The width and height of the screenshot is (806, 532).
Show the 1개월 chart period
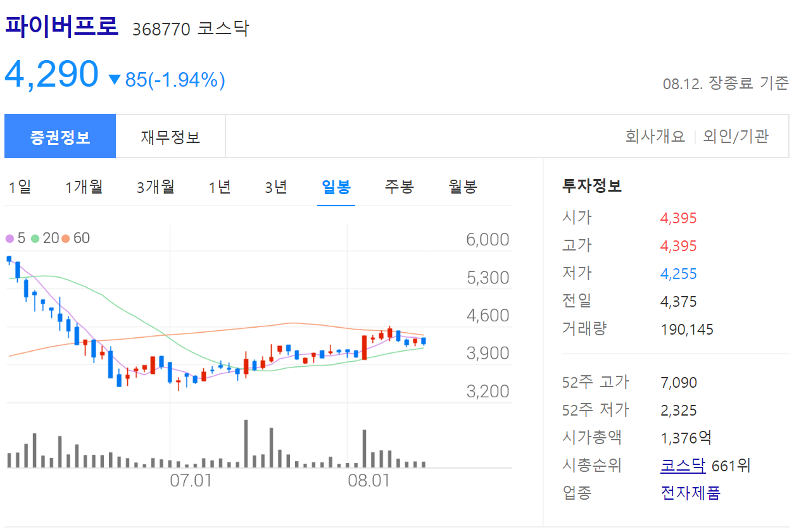[84, 187]
